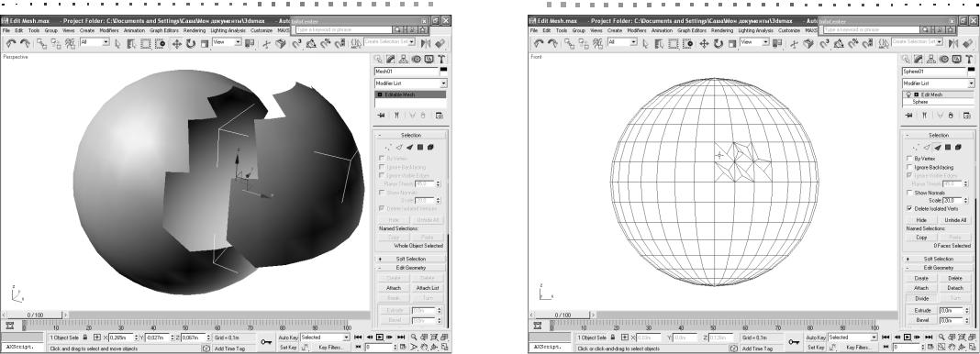The height and width of the screenshot is (354, 980).
Task: Click Play Animation button in Front window
Action: coord(907,337)
